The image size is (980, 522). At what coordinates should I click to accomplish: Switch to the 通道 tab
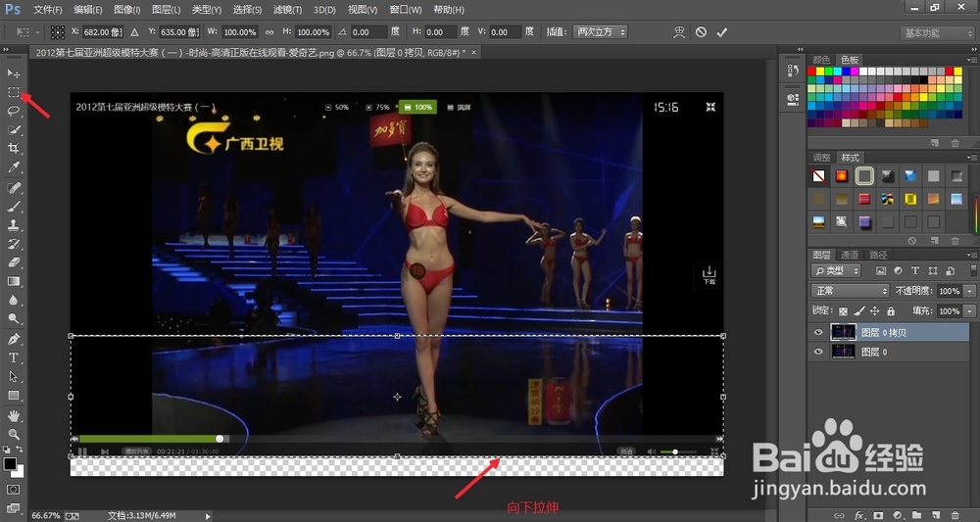click(850, 255)
